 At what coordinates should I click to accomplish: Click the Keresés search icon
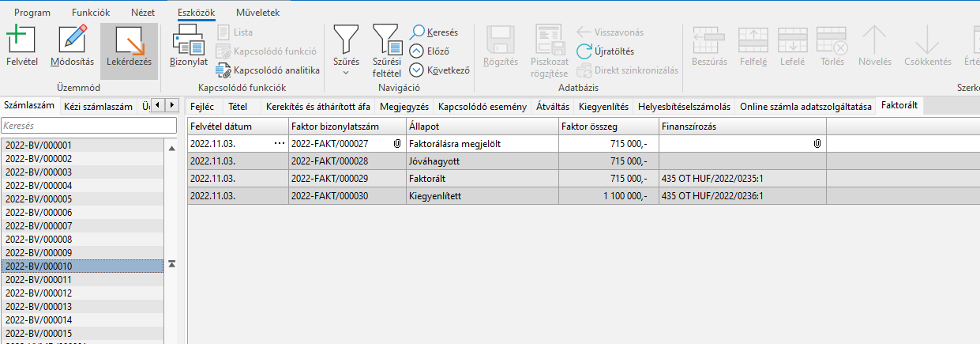point(418,32)
